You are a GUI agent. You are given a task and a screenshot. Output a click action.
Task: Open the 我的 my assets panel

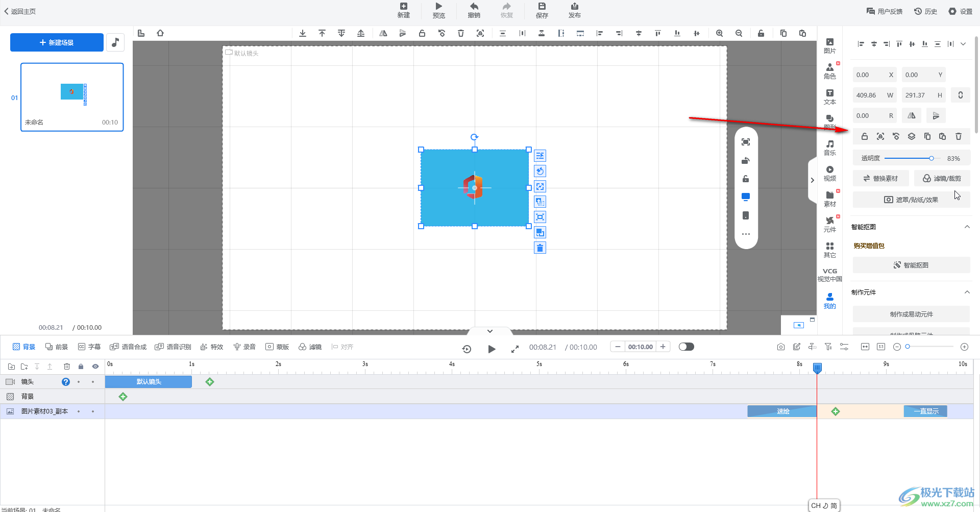829,301
